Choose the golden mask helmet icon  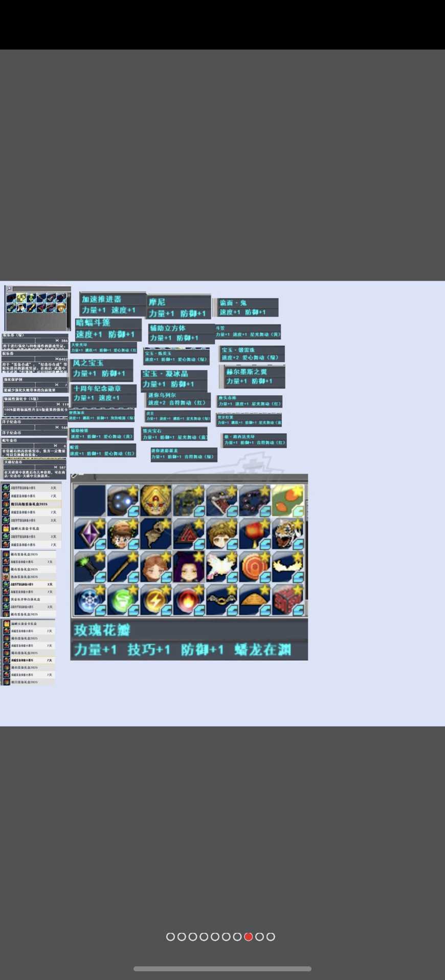[155, 500]
